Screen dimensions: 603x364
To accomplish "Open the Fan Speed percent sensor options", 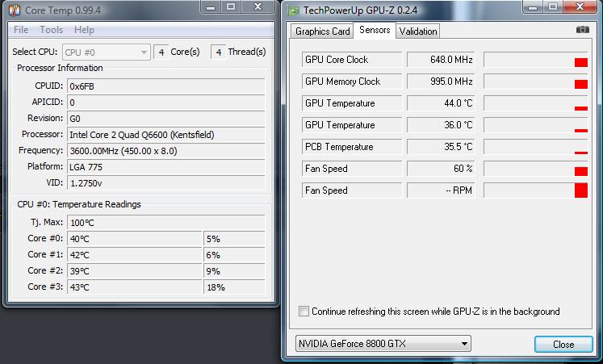I will pyautogui.click(x=351, y=169).
